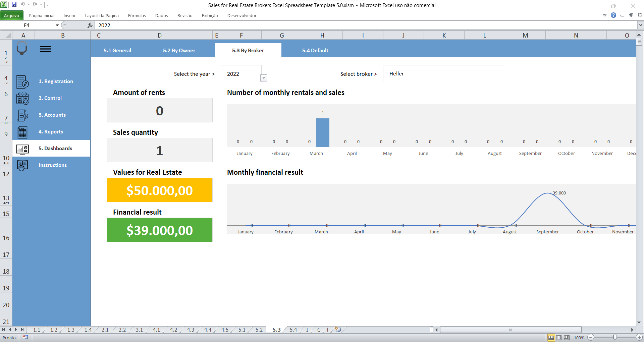Click the 5.2 By Owner link
The width and height of the screenshot is (644, 342).
179,50
